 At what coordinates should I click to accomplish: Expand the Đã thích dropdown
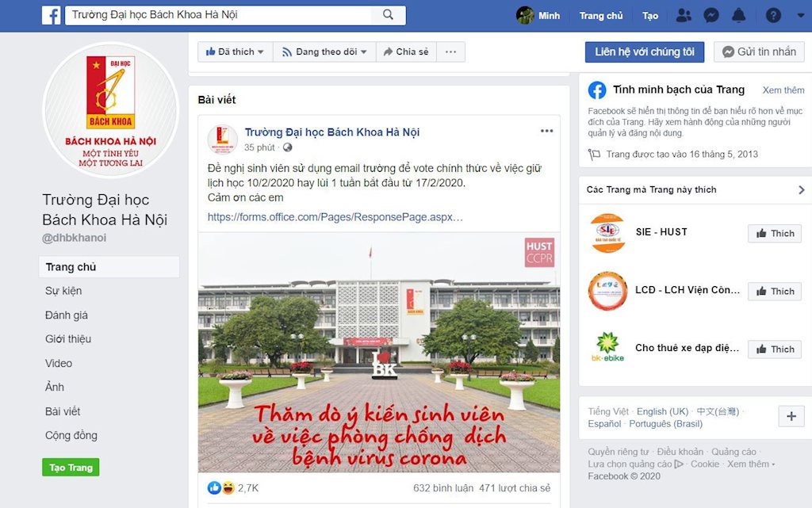235,52
